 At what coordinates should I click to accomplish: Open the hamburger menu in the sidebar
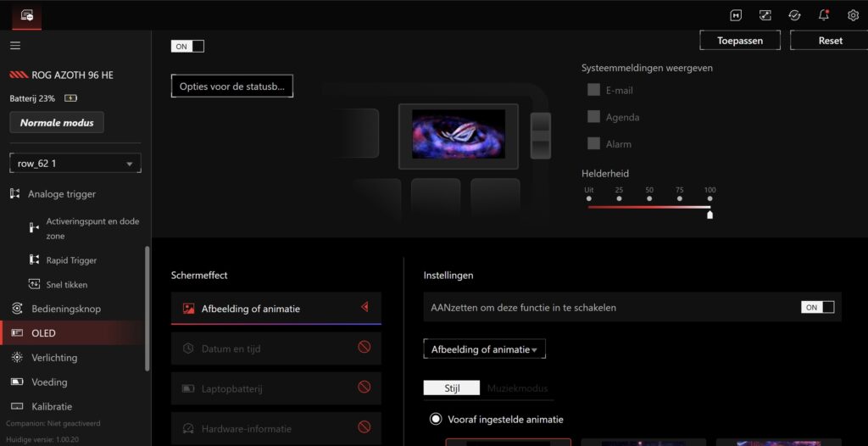pyautogui.click(x=15, y=46)
